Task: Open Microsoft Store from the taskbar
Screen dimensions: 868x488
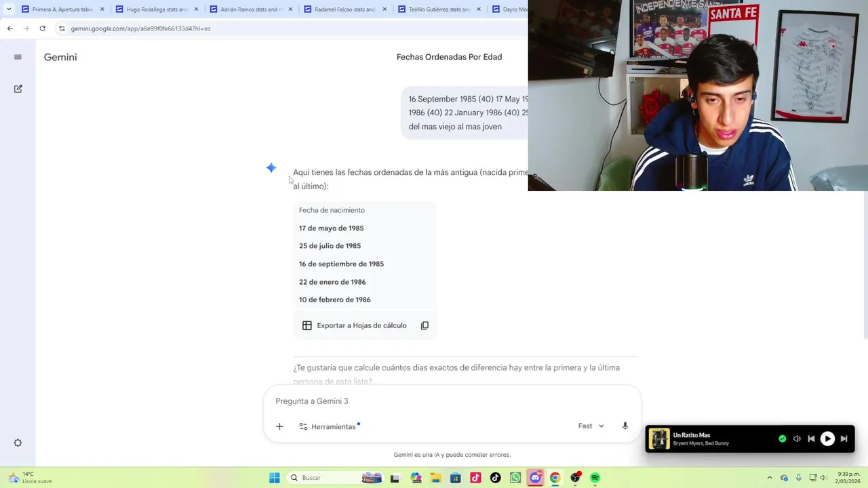Action: click(456, 478)
